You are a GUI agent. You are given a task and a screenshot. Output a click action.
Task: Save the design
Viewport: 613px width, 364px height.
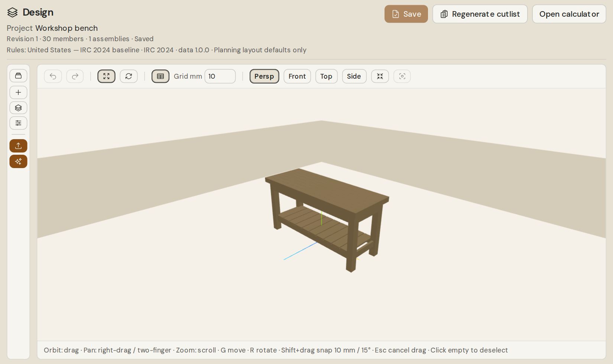pos(406,14)
